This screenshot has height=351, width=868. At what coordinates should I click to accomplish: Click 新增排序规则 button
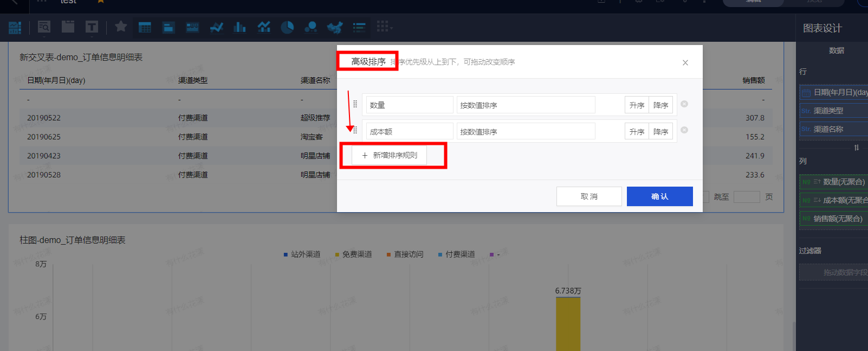[389, 156]
